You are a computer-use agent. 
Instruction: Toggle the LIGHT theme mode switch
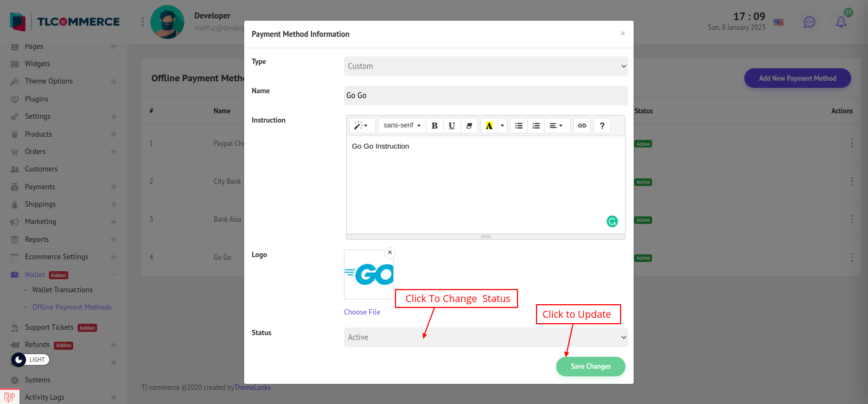click(30, 360)
